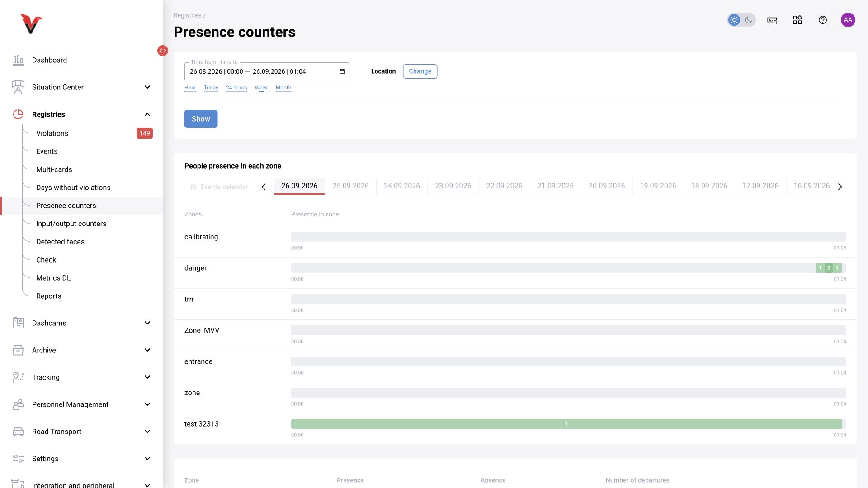Select the 22.09.2026 date tab
Image resolution: width=868 pixels, height=488 pixels.
coord(504,186)
